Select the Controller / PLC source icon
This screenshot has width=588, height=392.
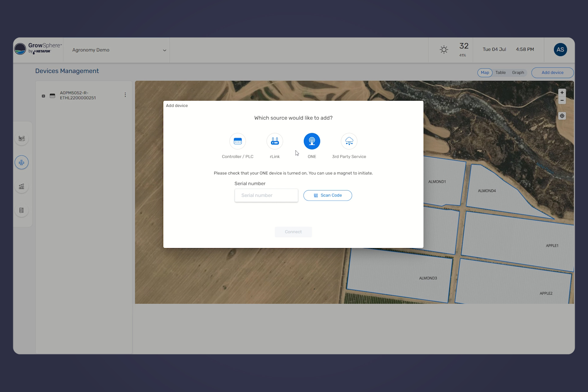(x=238, y=141)
